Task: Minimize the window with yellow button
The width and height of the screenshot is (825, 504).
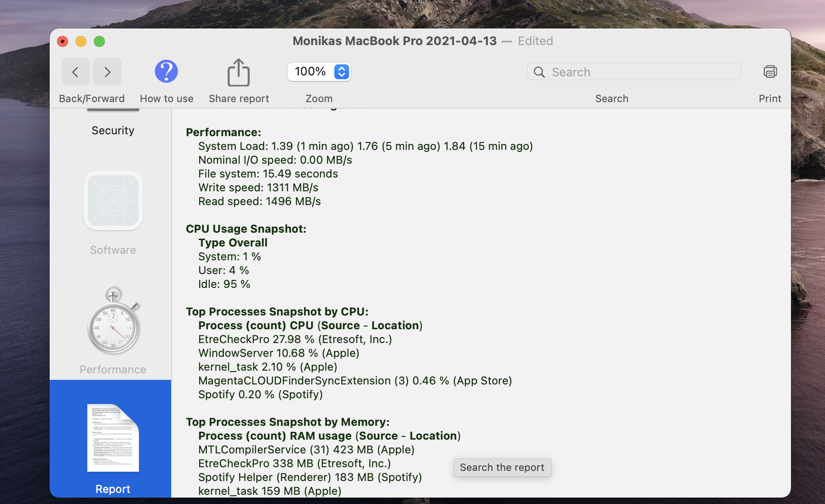Action: click(81, 41)
